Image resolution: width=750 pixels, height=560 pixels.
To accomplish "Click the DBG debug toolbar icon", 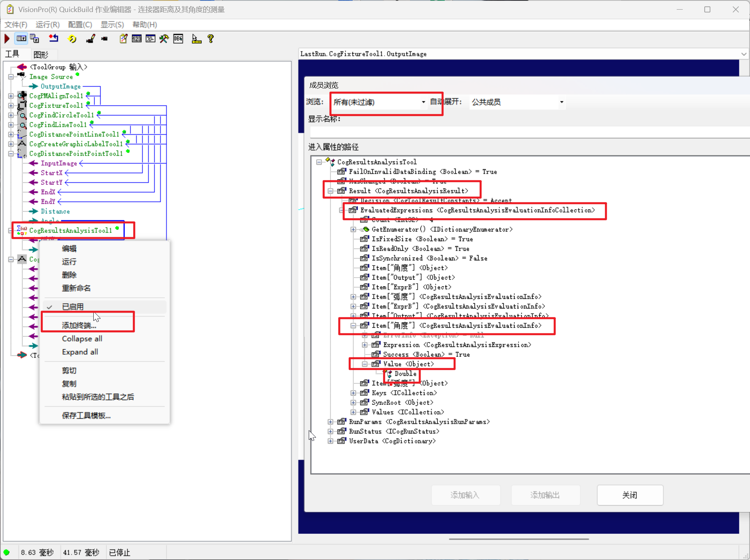I will 179,38.
